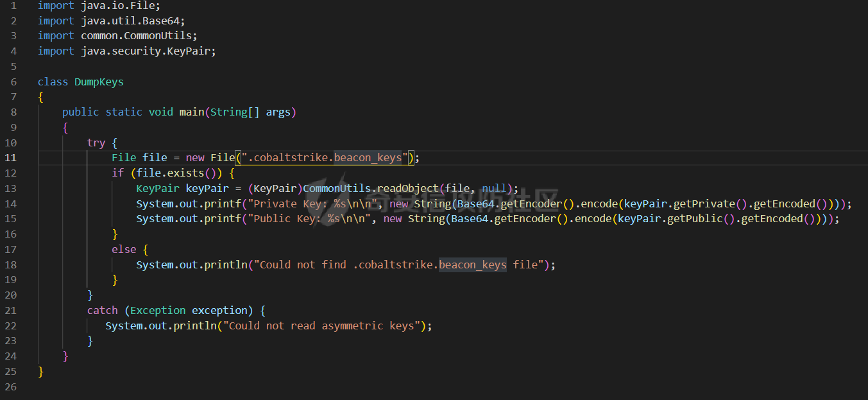Click the readObject method call

coord(407,188)
